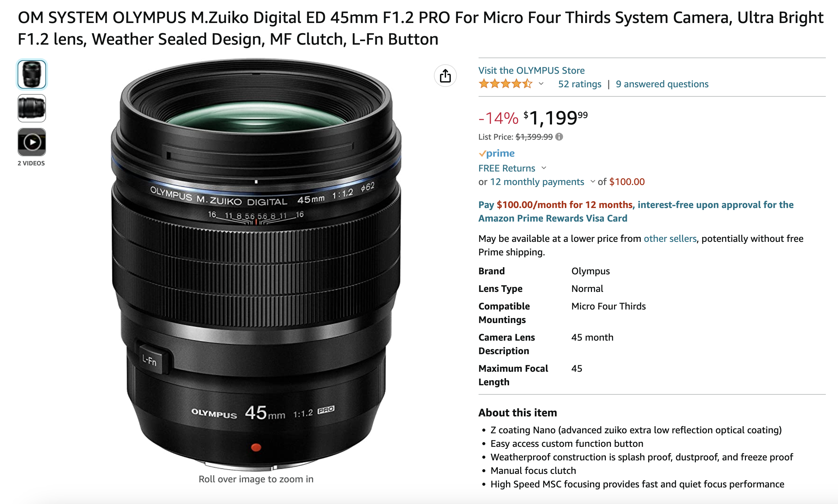Click the star rating icons

pyautogui.click(x=505, y=84)
